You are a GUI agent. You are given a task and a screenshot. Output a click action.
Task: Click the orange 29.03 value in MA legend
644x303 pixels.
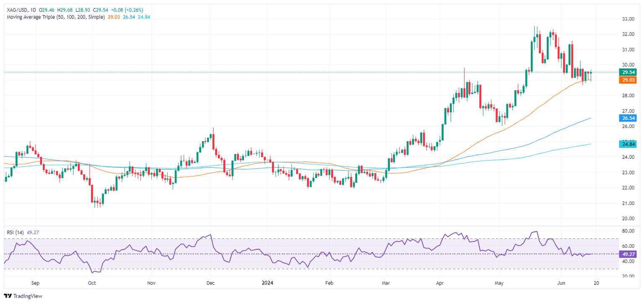(114, 17)
